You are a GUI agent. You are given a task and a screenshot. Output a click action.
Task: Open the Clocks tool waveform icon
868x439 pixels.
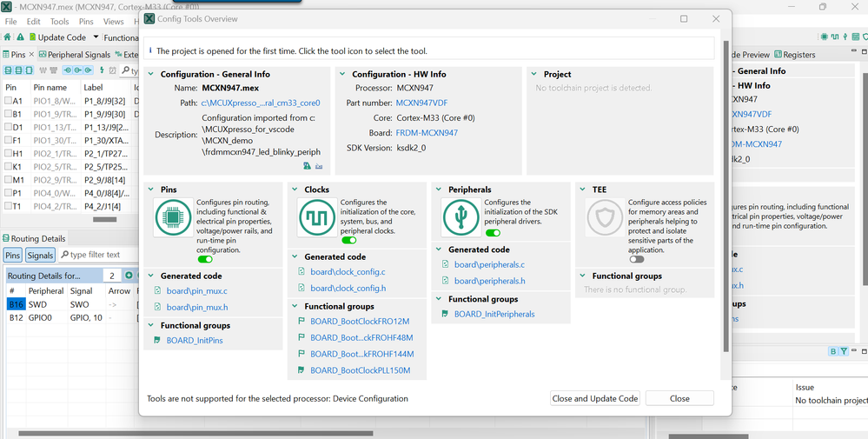pyautogui.click(x=317, y=217)
